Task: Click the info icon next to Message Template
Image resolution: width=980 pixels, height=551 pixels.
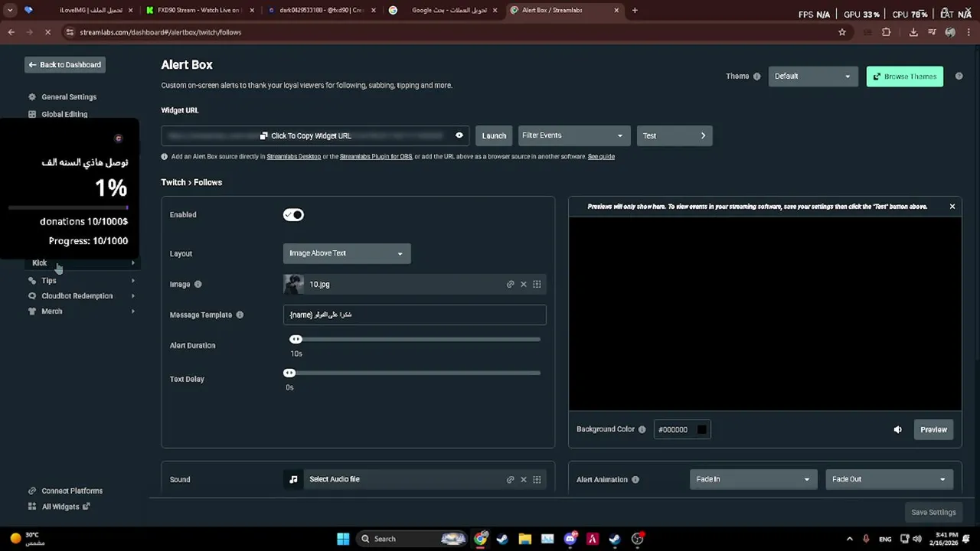Action: click(240, 315)
